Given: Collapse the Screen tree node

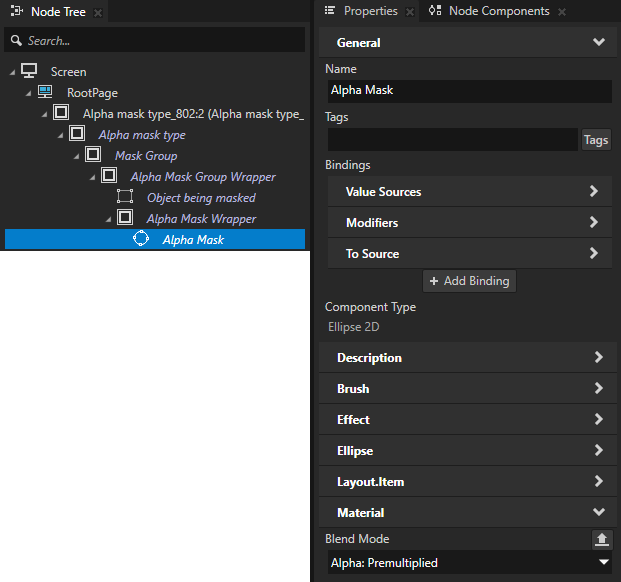Looking at the screenshot, I should tap(13, 72).
